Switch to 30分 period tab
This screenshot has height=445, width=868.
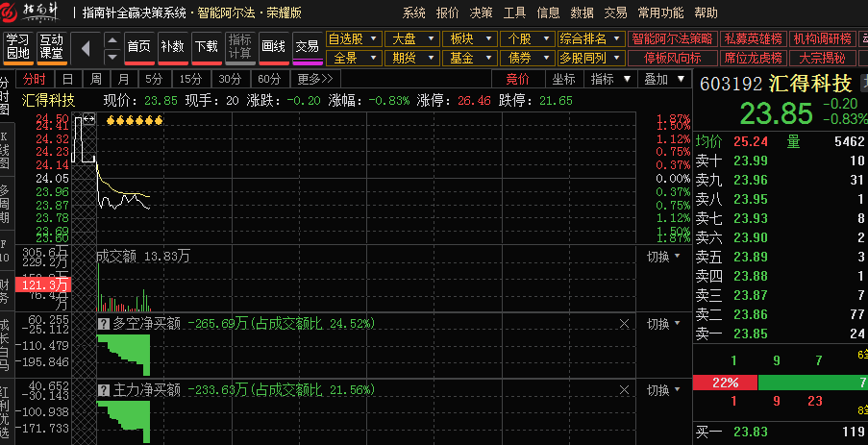click(x=230, y=79)
